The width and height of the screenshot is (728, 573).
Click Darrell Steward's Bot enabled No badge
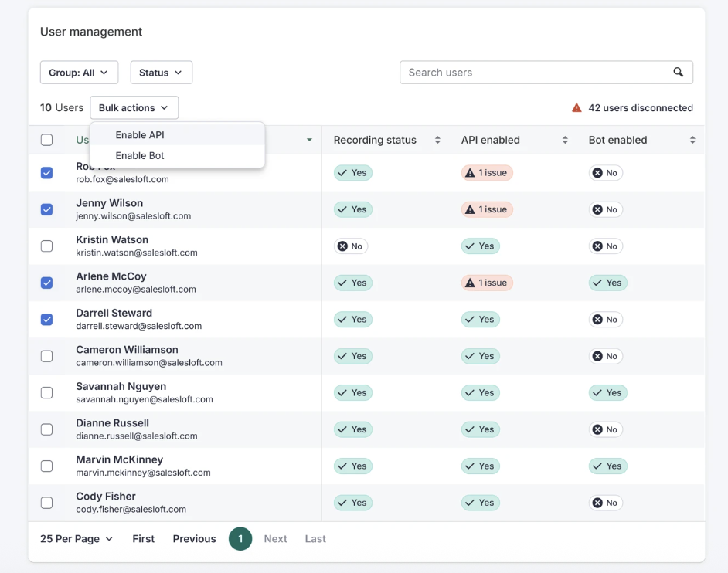click(605, 319)
